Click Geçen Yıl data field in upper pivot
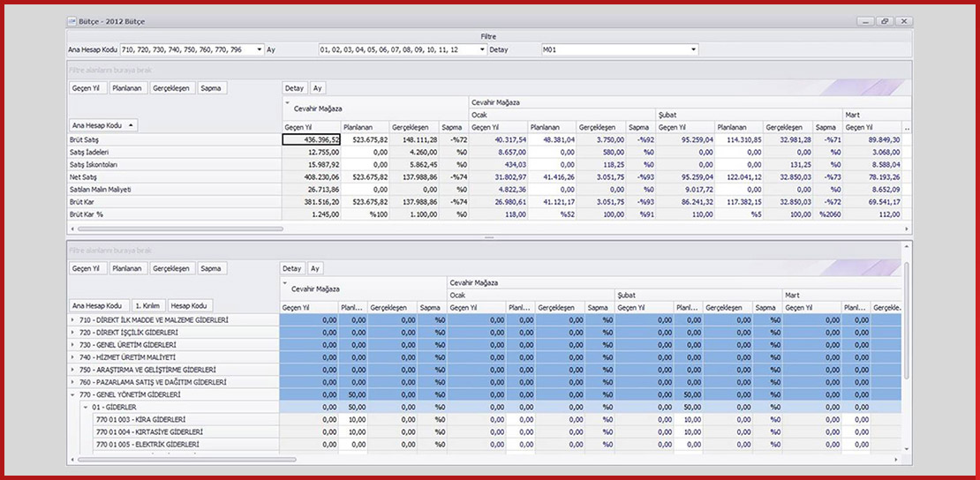 pos(87,88)
